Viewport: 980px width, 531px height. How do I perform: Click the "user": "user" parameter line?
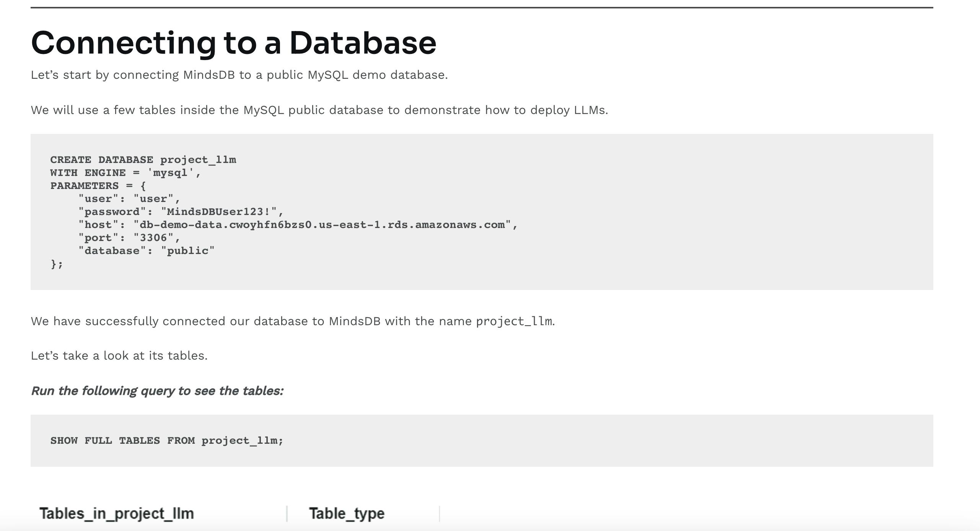pos(129,199)
